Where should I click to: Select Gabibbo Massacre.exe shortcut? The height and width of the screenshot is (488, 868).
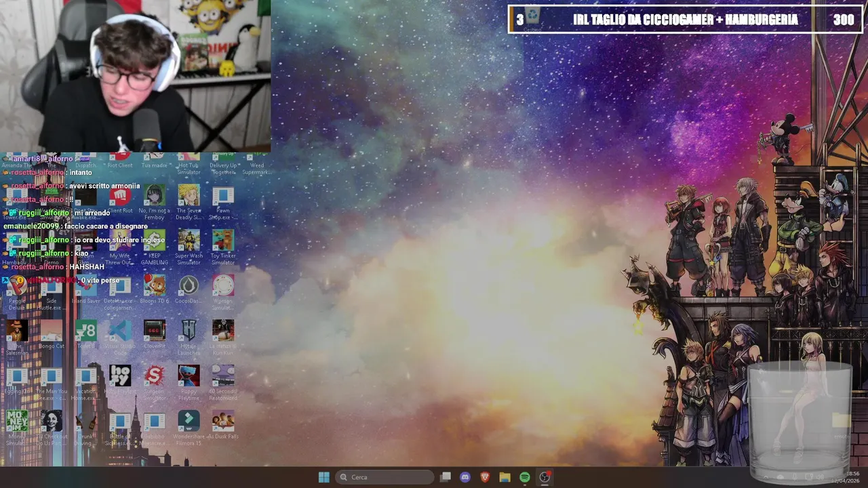click(x=154, y=428)
